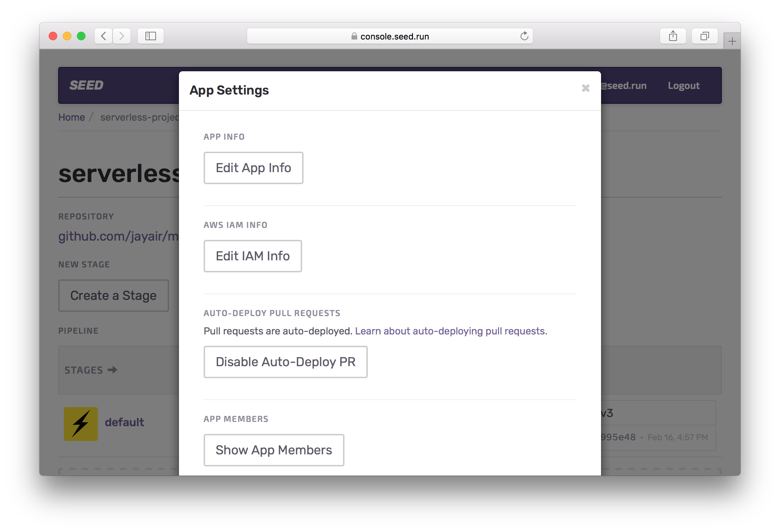Click the Edit App Info button
Viewport: 780px width, 532px height.
point(253,168)
